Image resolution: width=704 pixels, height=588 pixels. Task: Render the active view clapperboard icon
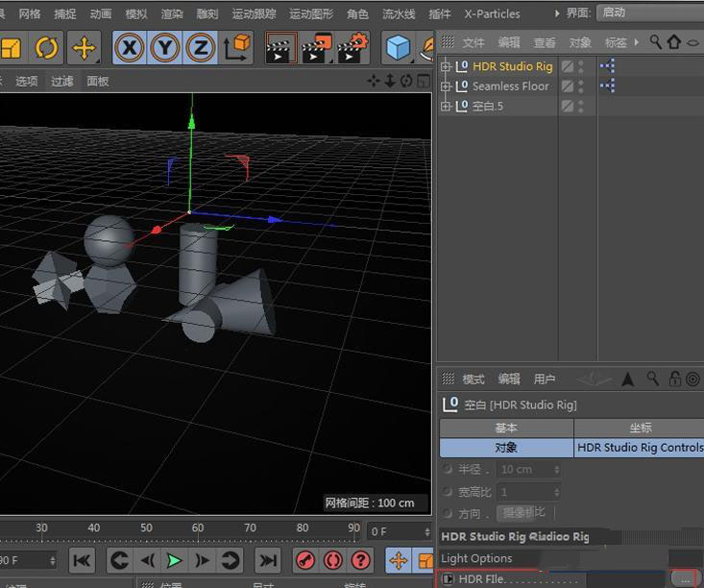pos(281,48)
